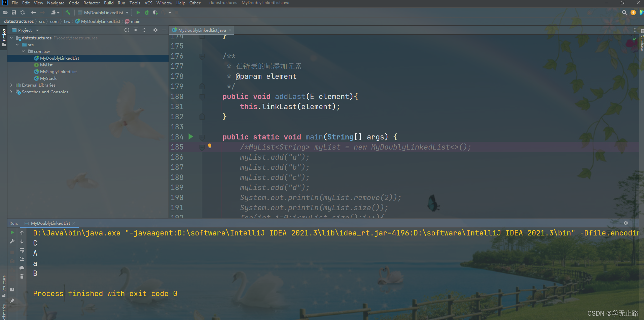644x320 pixels.
Task: Click the Down the Stack Trace arrow
Action: pos(22,242)
